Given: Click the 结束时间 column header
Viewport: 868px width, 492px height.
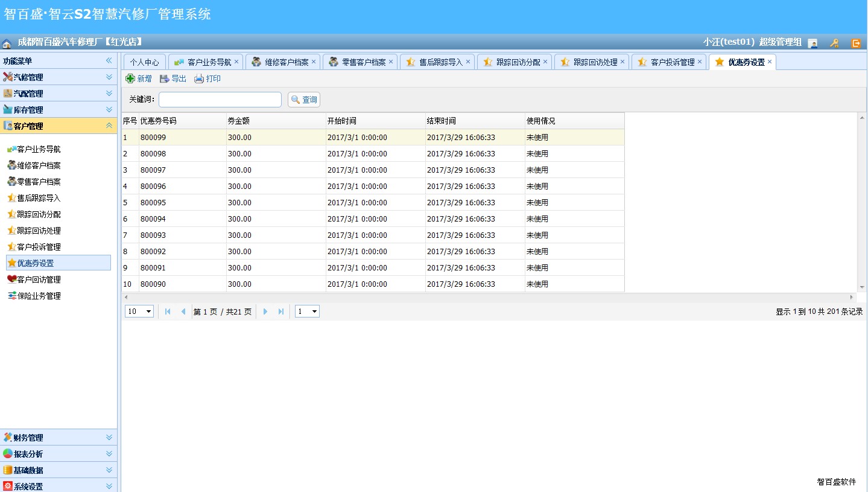Looking at the screenshot, I should coord(475,121).
